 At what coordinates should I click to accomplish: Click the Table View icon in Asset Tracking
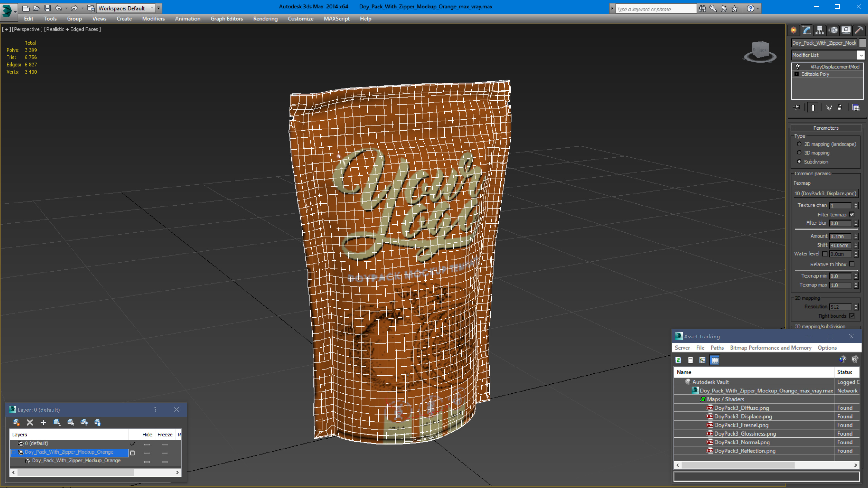point(715,360)
